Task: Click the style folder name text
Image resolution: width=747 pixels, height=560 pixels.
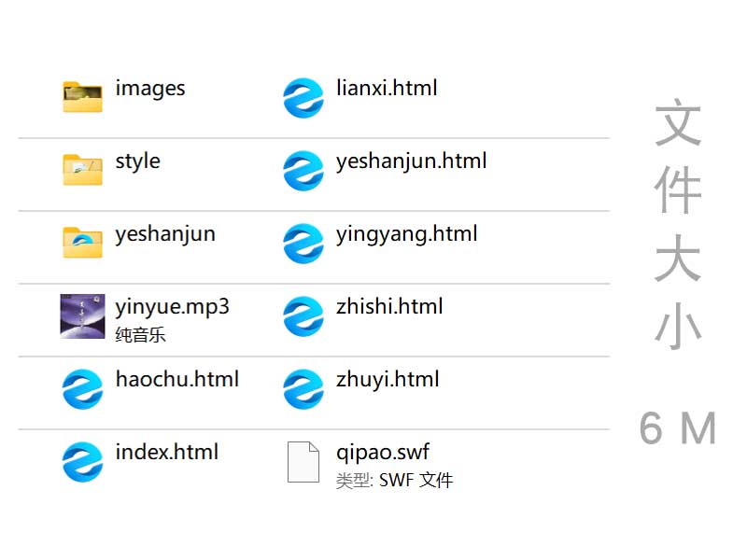Action: coord(137,161)
